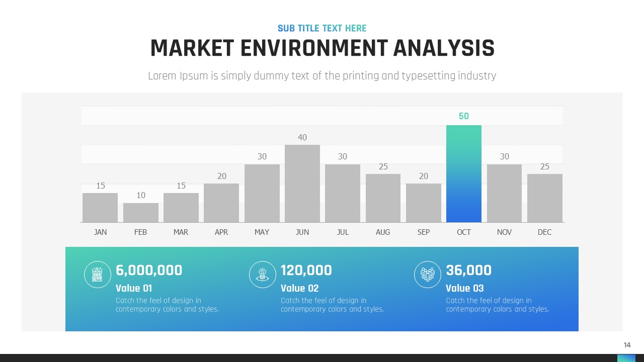Click the DEC bar in the chart
The height and width of the screenshot is (362, 644).
pyautogui.click(x=544, y=198)
